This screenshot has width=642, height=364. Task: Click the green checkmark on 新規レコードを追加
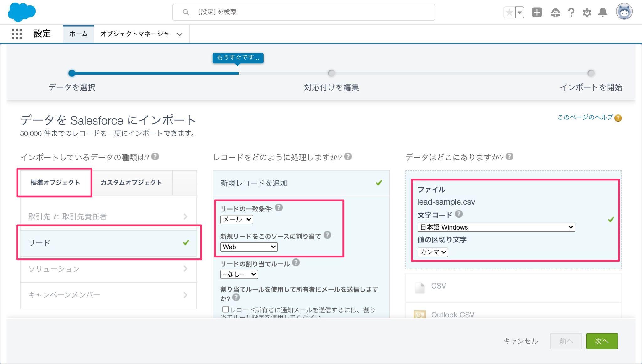[379, 183]
